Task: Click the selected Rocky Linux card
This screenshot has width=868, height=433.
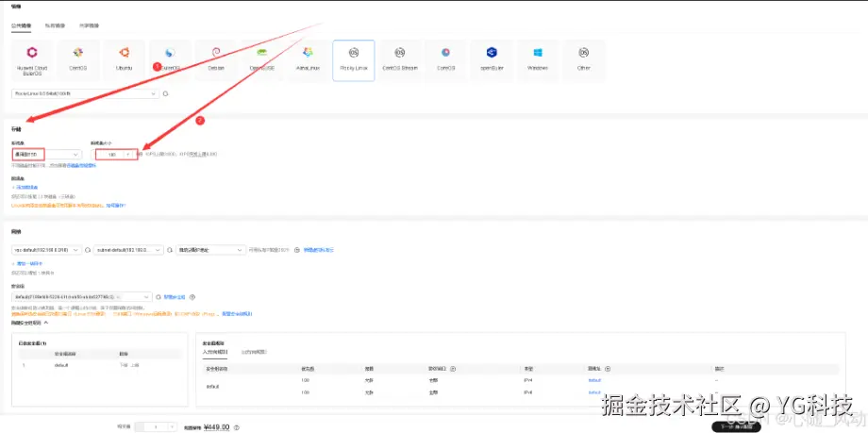Action: (354, 60)
